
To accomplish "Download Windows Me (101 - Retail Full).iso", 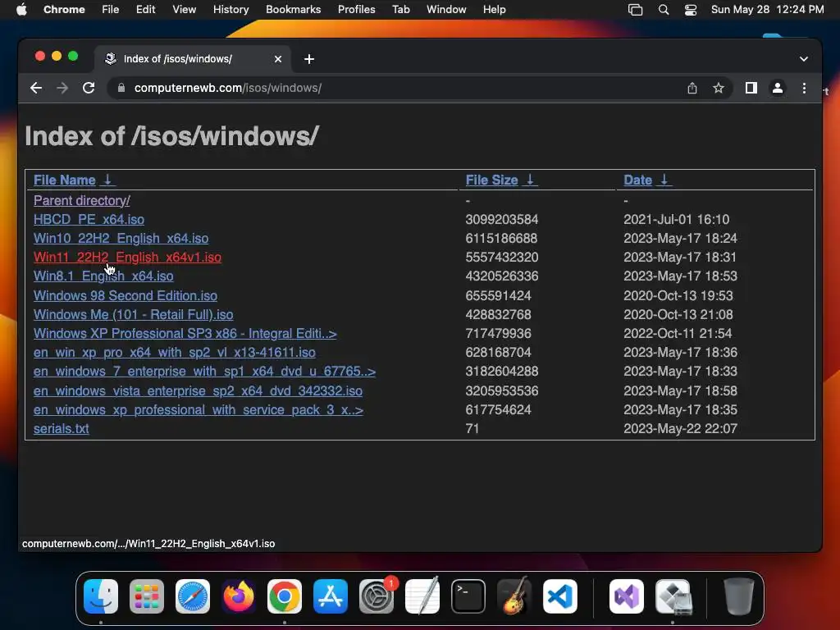I will point(134,314).
